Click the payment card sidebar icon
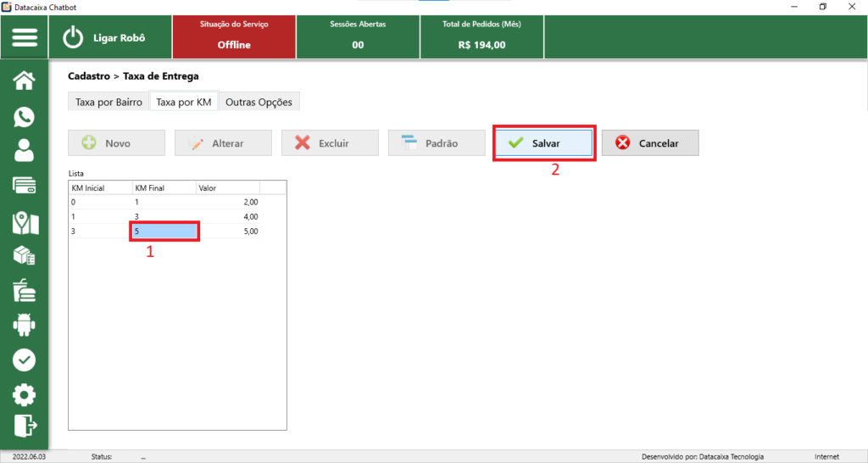This screenshot has width=868, height=463. coord(25,186)
